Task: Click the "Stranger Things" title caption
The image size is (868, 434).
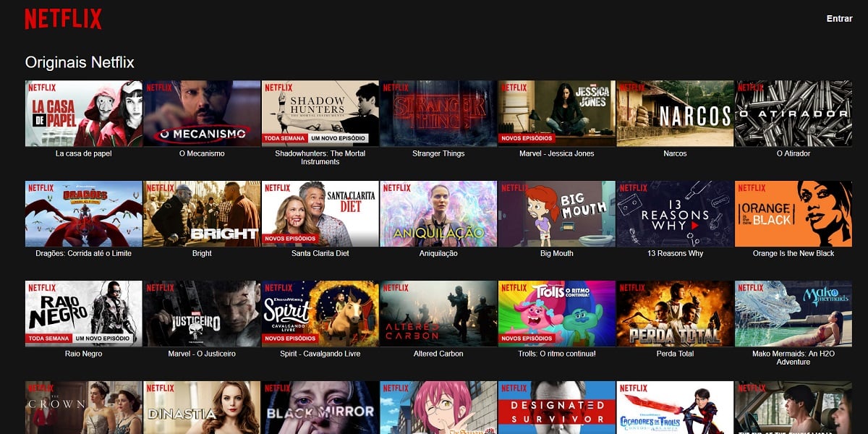Action: [438, 153]
